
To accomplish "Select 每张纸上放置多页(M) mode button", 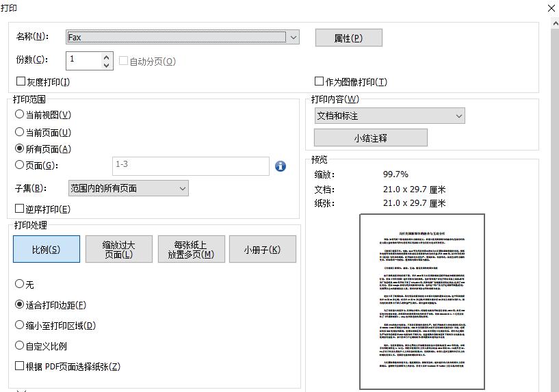I will pos(191,249).
